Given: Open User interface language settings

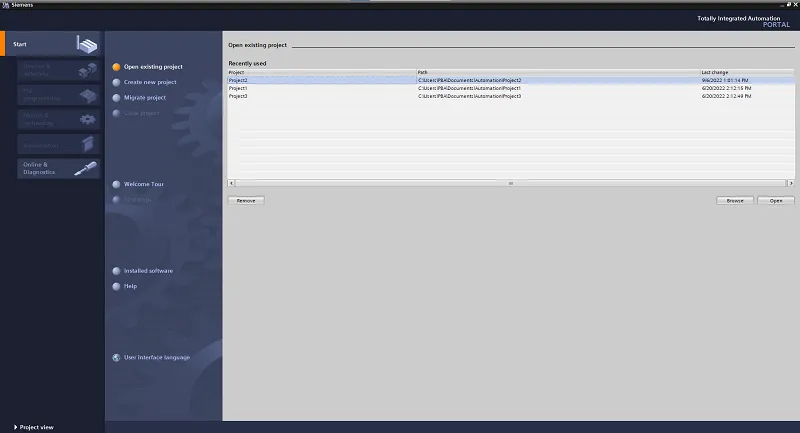Looking at the screenshot, I should (157, 358).
